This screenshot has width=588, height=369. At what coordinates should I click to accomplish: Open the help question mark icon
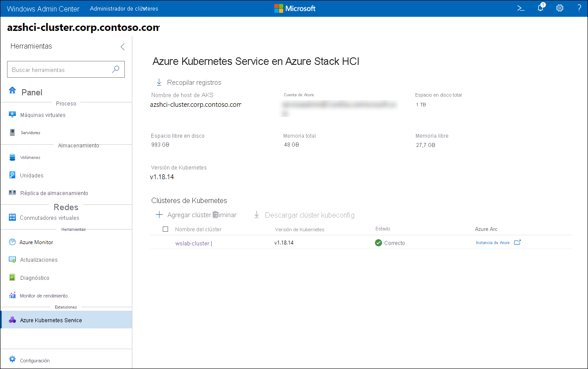tap(579, 8)
